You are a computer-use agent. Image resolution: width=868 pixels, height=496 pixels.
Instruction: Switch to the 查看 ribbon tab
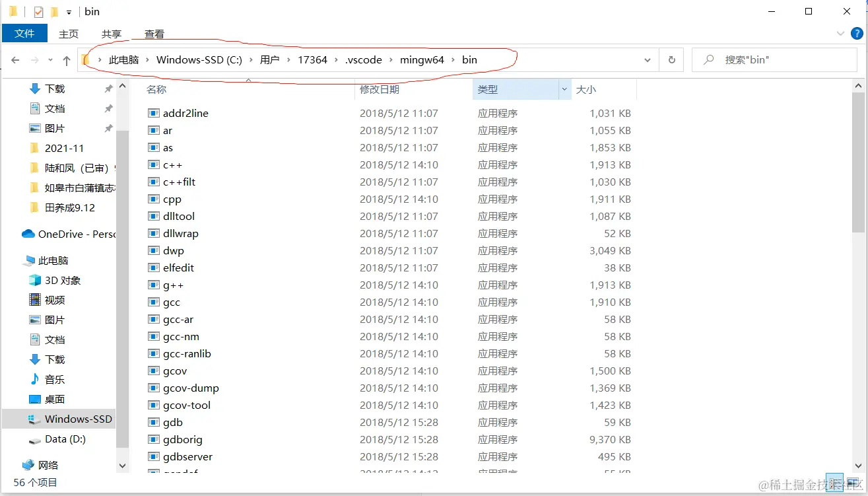coord(152,34)
